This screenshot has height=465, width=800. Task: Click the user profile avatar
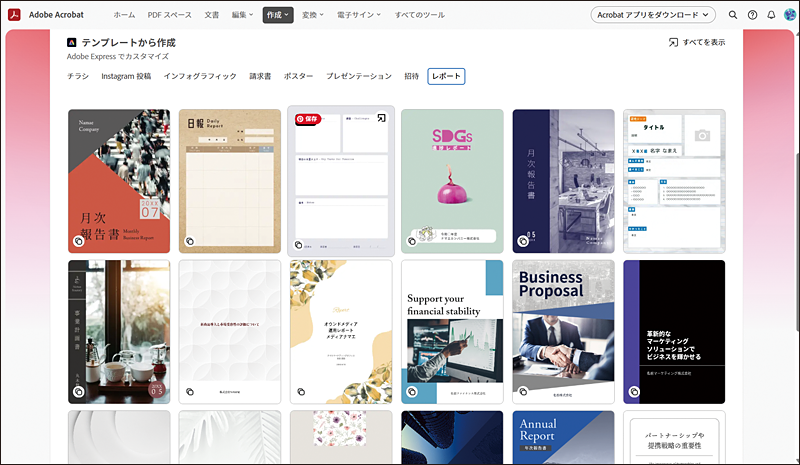click(789, 15)
